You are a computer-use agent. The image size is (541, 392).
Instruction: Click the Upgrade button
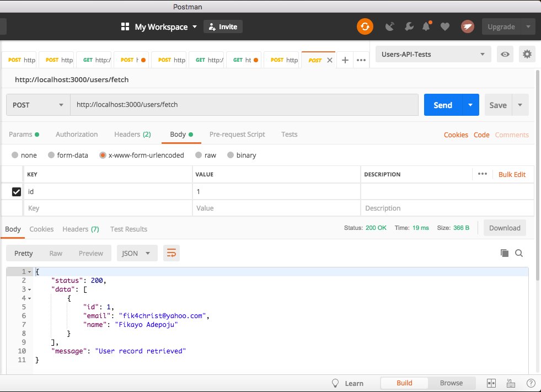[501, 26]
